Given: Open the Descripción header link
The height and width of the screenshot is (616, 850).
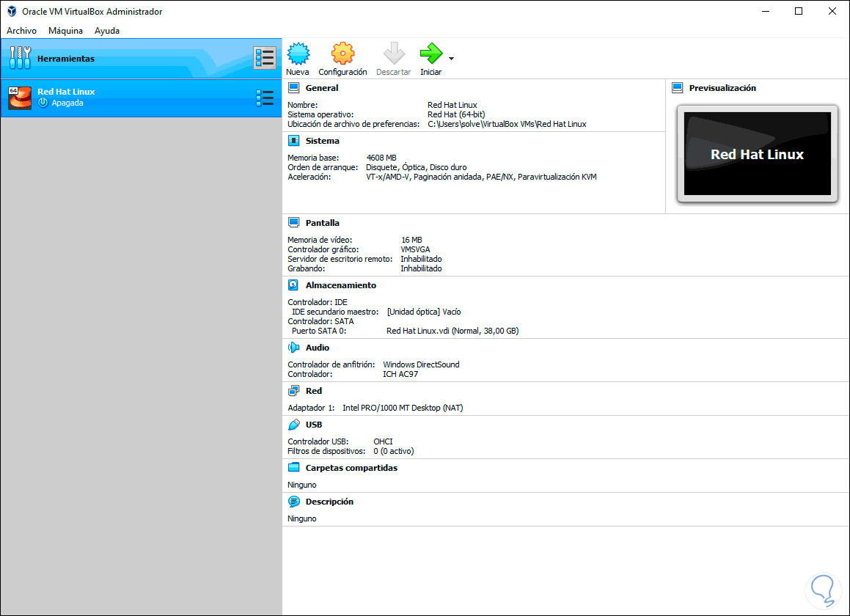Looking at the screenshot, I should point(329,502).
